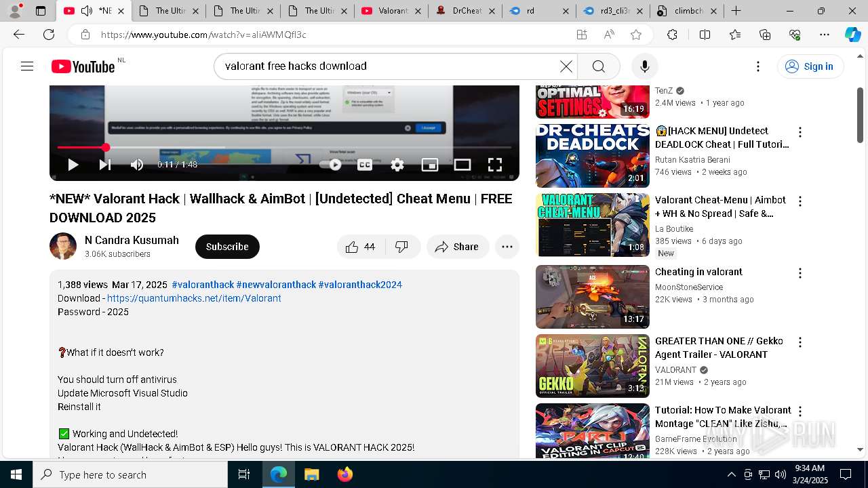868x488 pixels.
Task: Toggle closed captions CC button
Action: pyautogui.click(x=365, y=165)
